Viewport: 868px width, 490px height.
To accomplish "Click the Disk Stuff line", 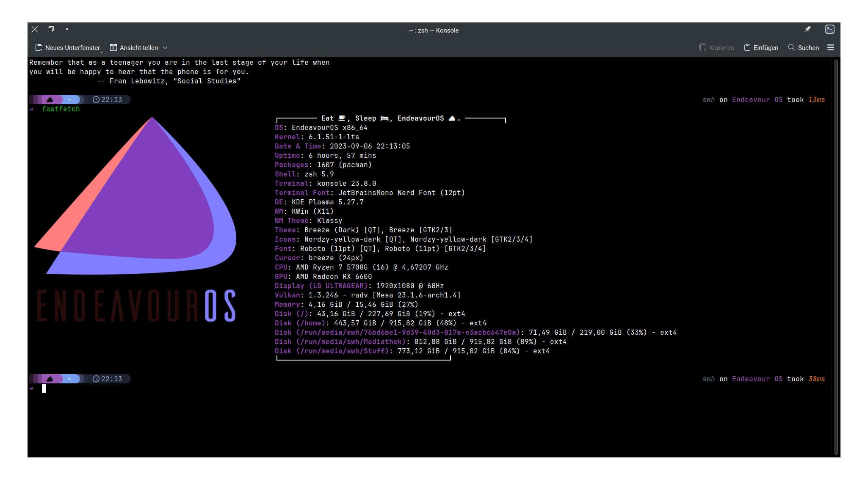I will tap(412, 351).
